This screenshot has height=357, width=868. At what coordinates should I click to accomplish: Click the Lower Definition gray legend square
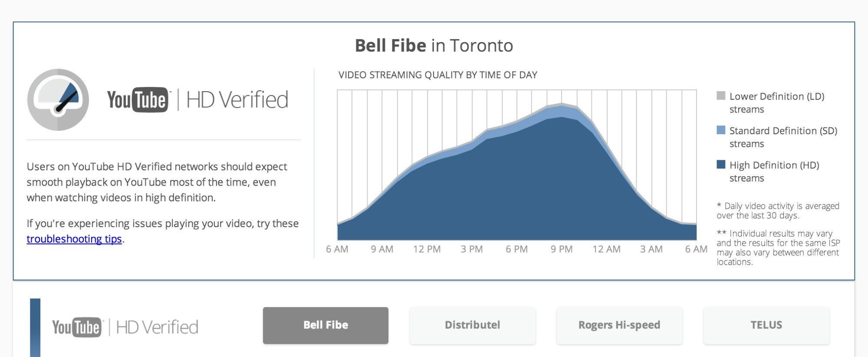click(x=721, y=96)
